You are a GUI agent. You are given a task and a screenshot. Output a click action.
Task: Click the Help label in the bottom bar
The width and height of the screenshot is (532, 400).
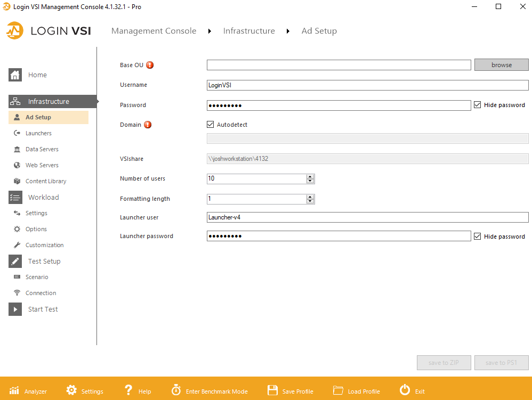(144, 391)
